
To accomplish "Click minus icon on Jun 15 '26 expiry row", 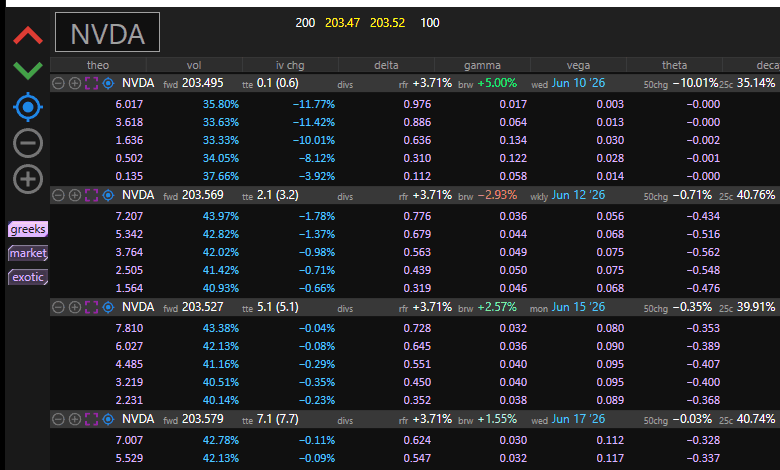I will pyautogui.click(x=58, y=307).
